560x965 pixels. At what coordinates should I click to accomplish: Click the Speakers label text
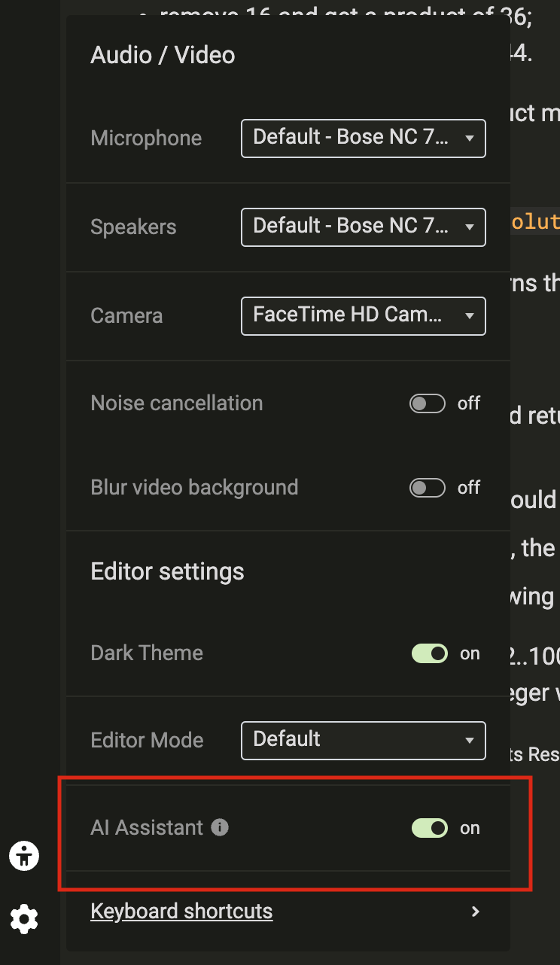(133, 227)
